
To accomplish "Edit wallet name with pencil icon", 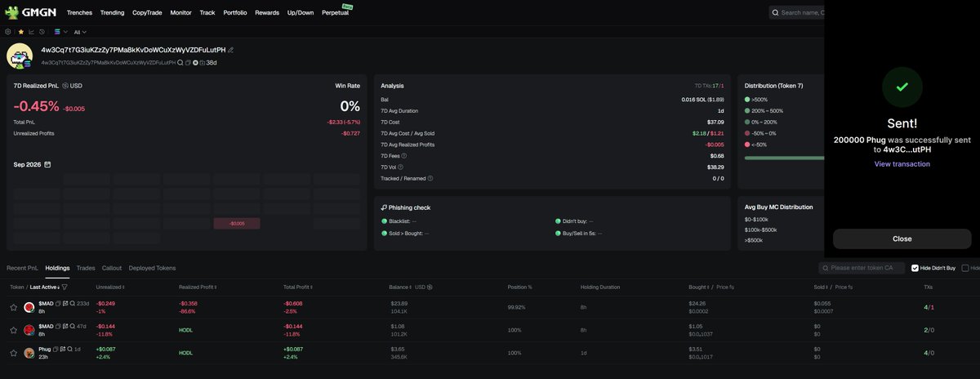I will tap(230, 50).
